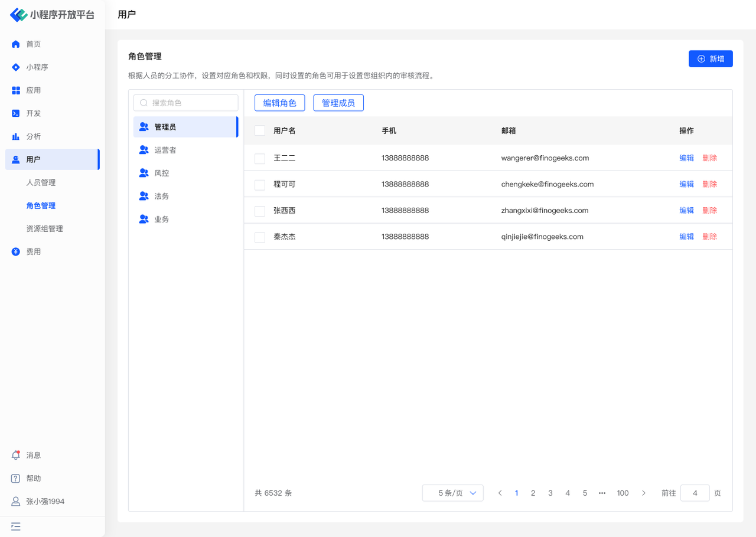The image size is (756, 537).
Task: Go to next page with right chevron
Action: point(644,493)
